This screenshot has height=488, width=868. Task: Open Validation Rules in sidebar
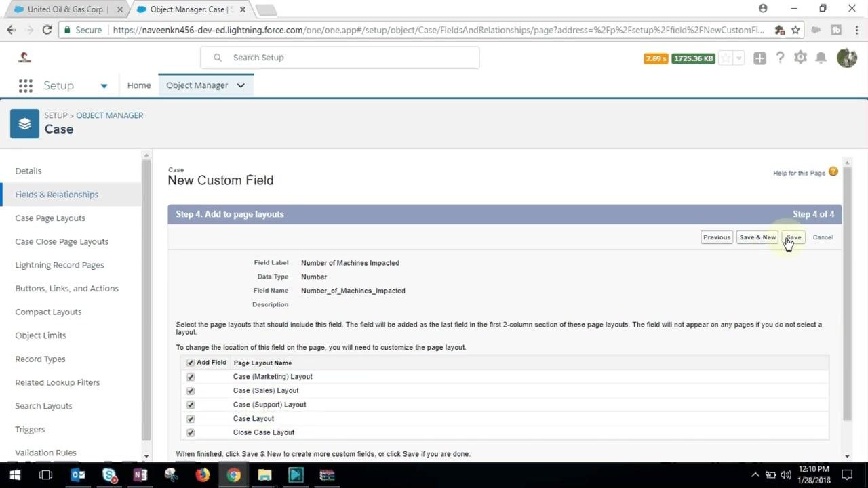[45, 453]
